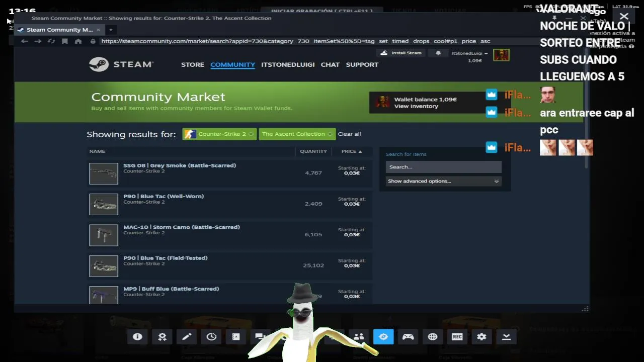Open a new browser tab with plus
644x362 pixels.
(111, 30)
